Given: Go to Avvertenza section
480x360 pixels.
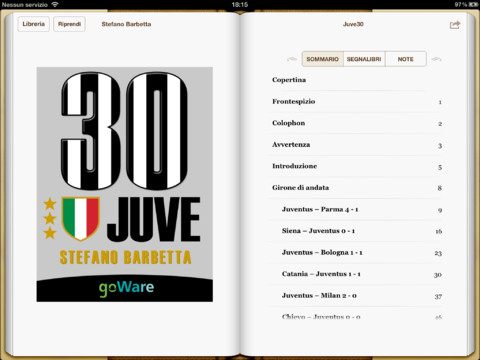Looking at the screenshot, I should 355,145.
